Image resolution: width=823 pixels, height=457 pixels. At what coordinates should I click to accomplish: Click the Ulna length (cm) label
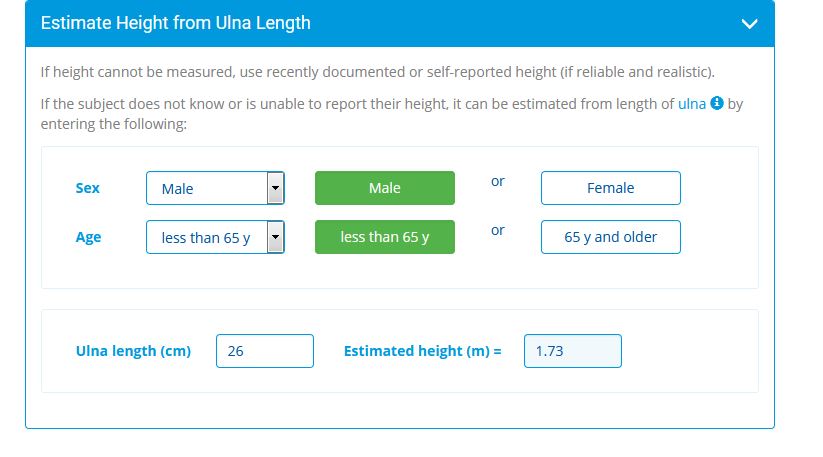(133, 351)
